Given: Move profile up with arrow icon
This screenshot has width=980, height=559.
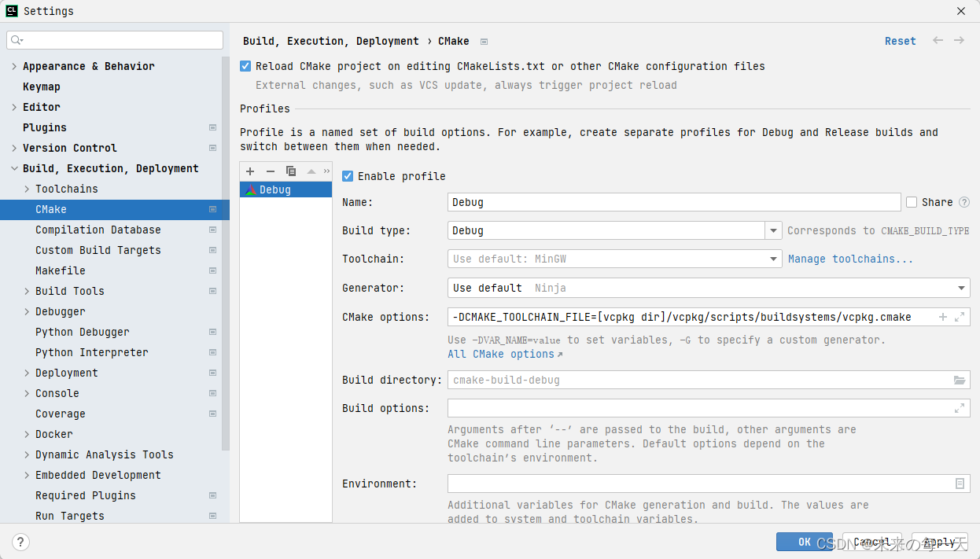Looking at the screenshot, I should [311, 171].
